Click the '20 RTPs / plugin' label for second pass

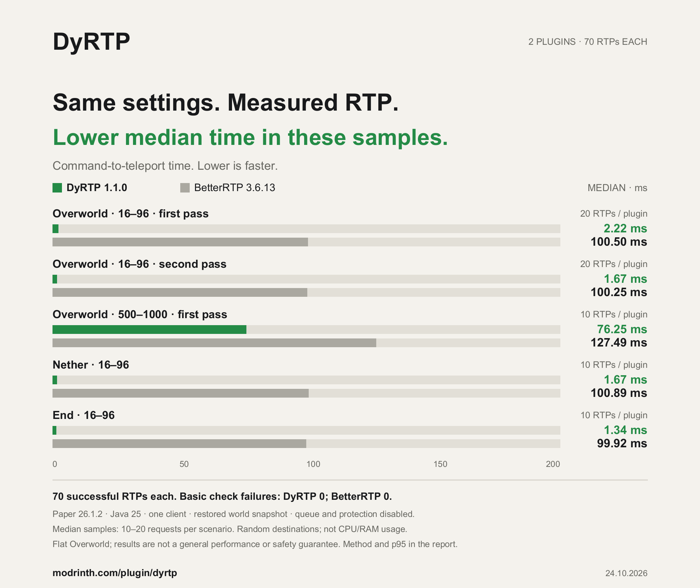pyautogui.click(x=614, y=264)
